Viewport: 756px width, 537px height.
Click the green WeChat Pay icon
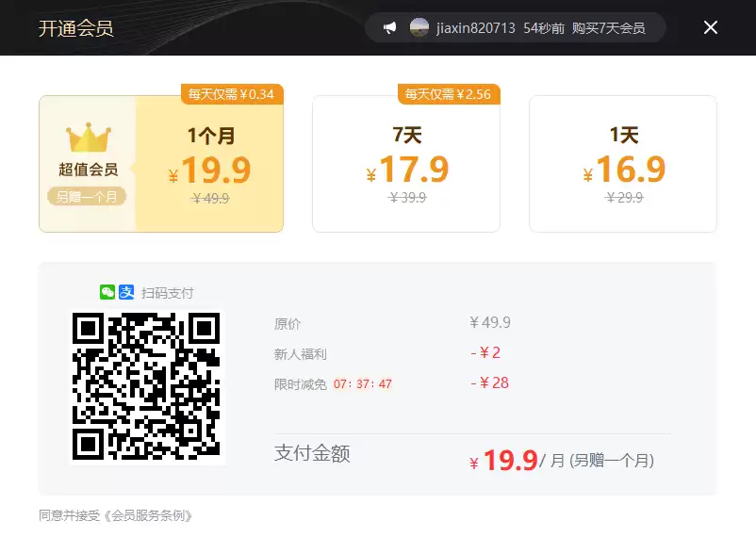107,293
